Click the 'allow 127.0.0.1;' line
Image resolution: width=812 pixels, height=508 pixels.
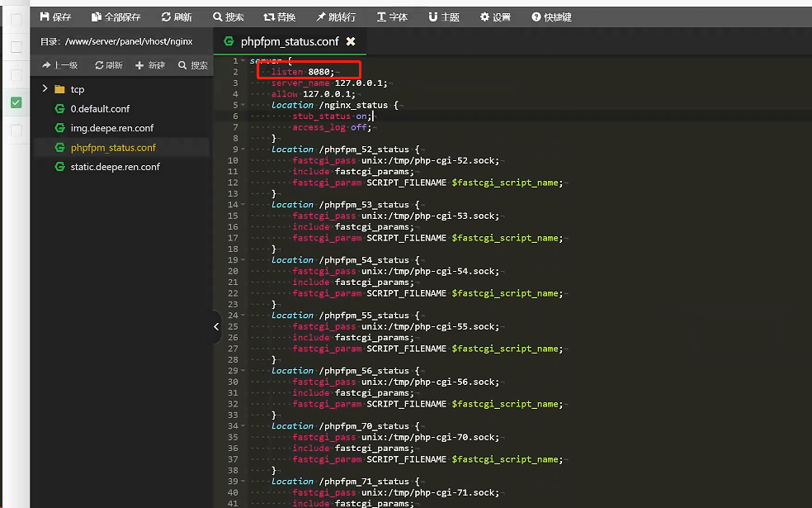pyautogui.click(x=314, y=94)
